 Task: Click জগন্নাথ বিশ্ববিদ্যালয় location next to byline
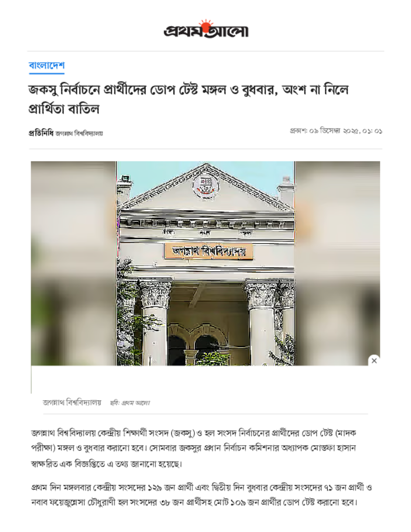tap(79, 134)
